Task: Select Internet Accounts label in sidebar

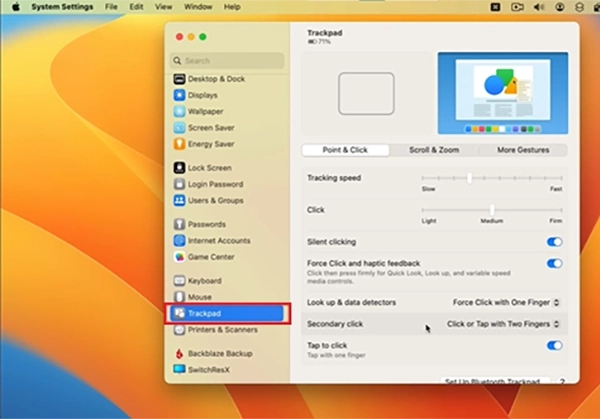Action: click(219, 241)
